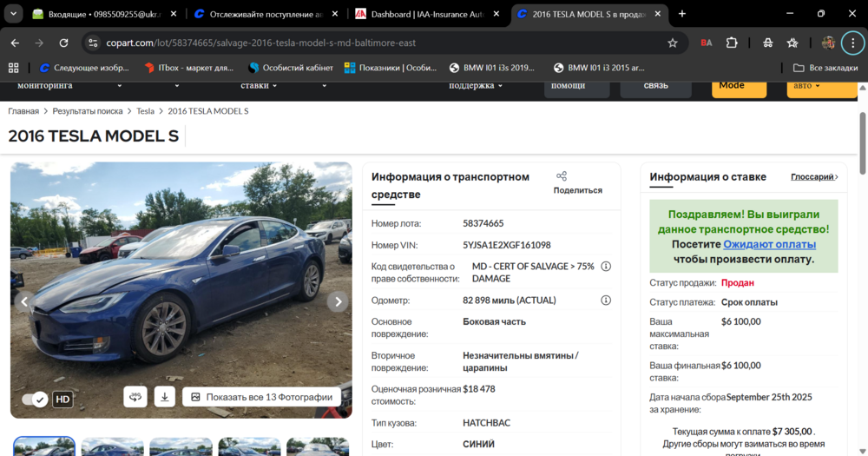Expand the ставки menu

coord(259,85)
